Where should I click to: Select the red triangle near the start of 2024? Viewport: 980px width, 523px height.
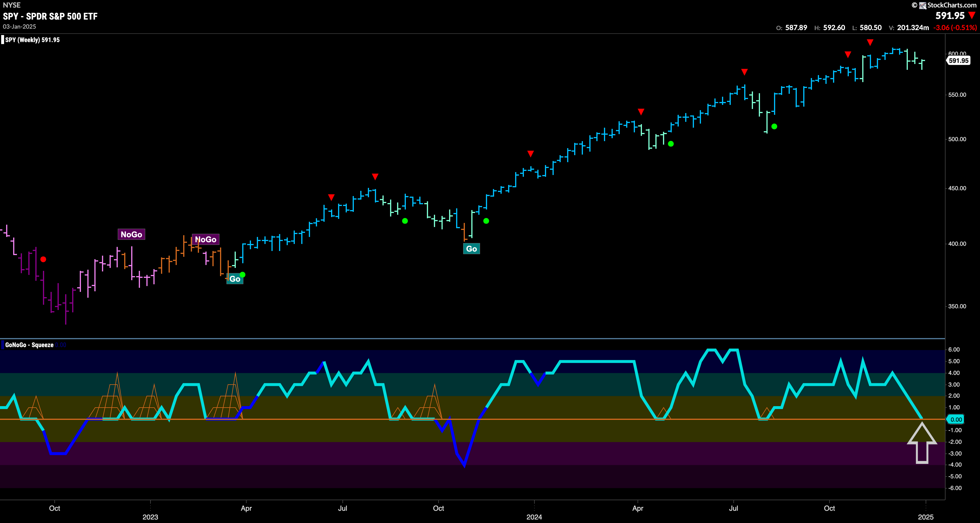(x=531, y=154)
